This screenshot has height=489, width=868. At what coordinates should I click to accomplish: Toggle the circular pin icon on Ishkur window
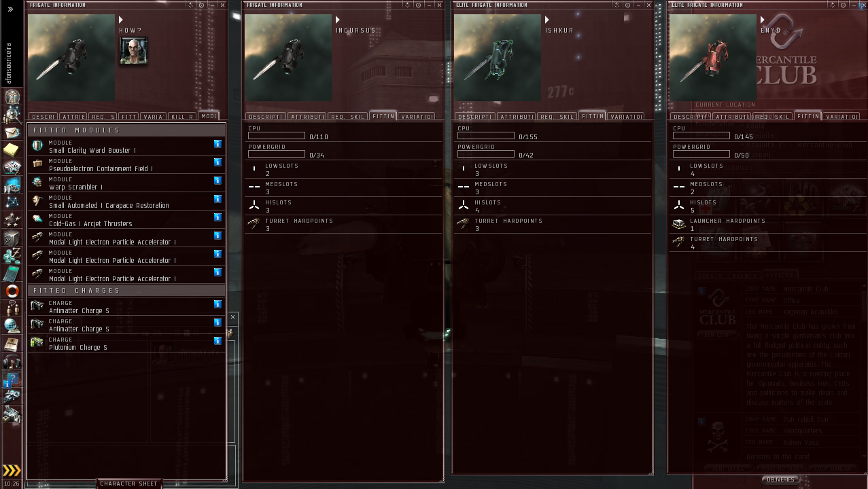click(x=627, y=5)
